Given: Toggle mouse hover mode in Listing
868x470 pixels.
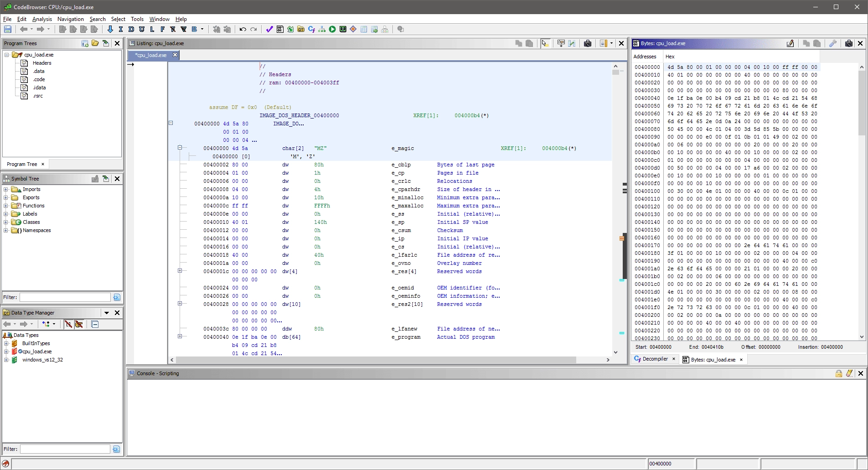Looking at the screenshot, I should coord(545,43).
